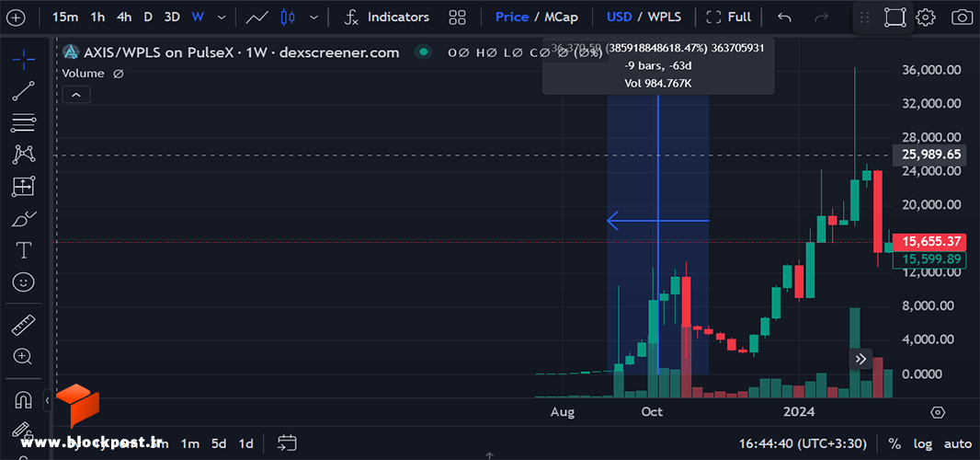Select the 4h timeframe

click(124, 17)
